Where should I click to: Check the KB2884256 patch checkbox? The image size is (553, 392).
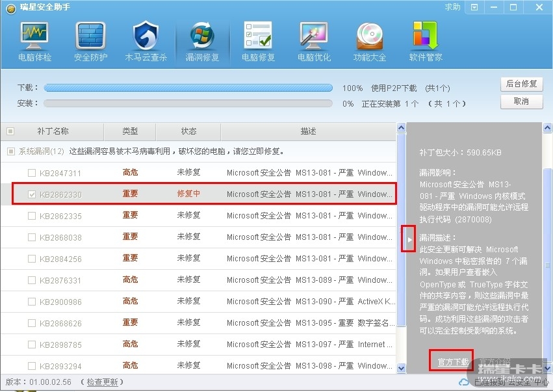pyautogui.click(x=32, y=259)
